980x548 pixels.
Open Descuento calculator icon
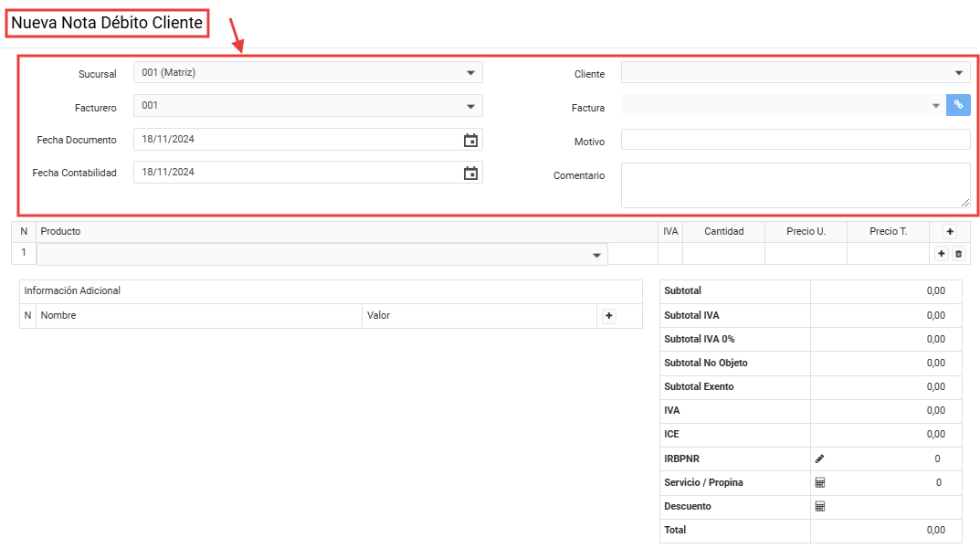pyautogui.click(x=820, y=506)
